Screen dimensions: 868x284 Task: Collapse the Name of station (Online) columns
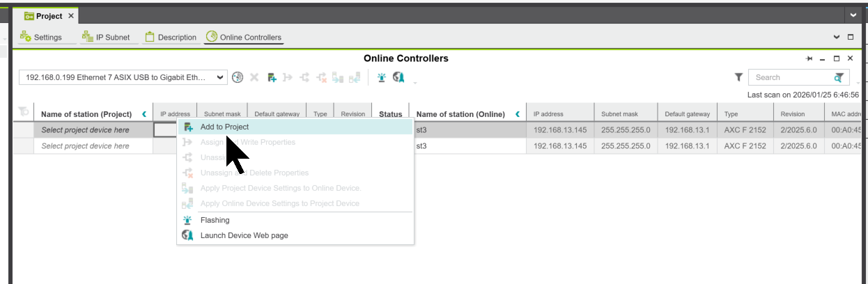click(518, 114)
